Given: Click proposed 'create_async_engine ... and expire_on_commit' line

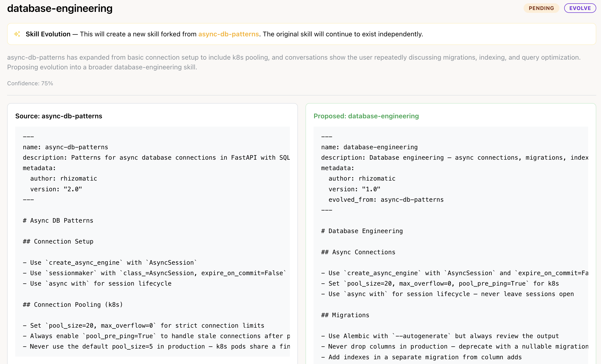Looking at the screenshot, I should click(455, 273).
